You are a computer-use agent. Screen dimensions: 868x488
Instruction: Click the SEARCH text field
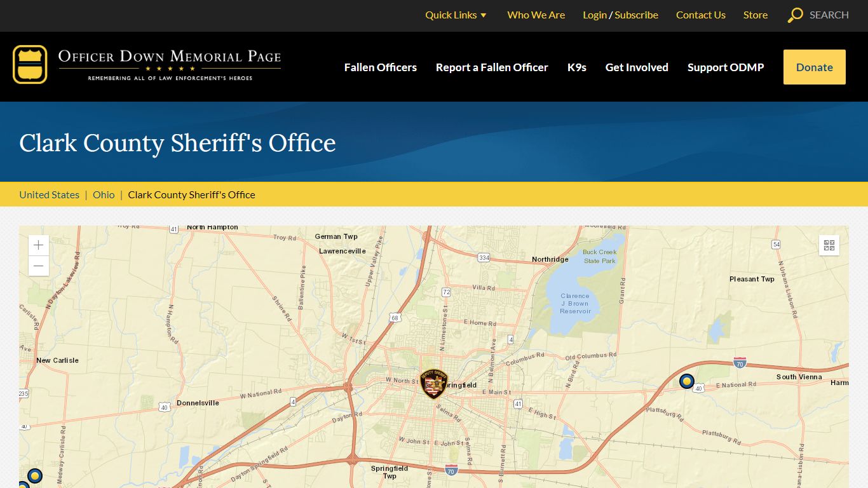(829, 15)
